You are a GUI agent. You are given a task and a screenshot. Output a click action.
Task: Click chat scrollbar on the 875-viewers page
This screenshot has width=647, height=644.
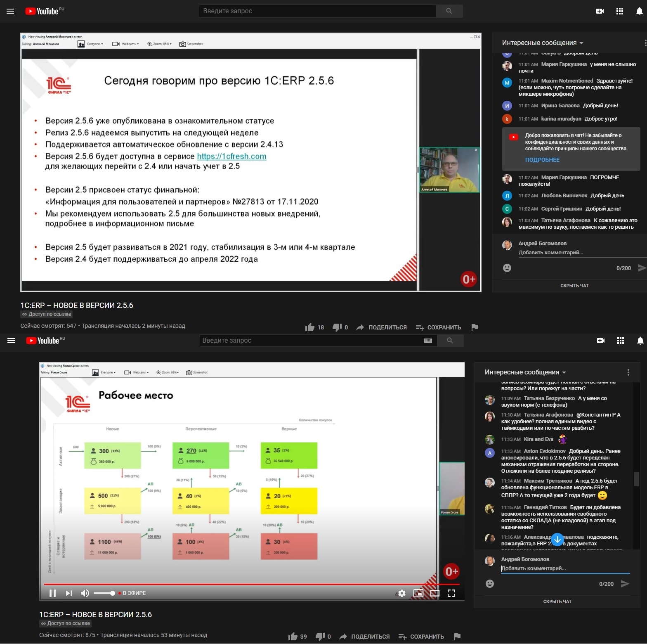636,479
